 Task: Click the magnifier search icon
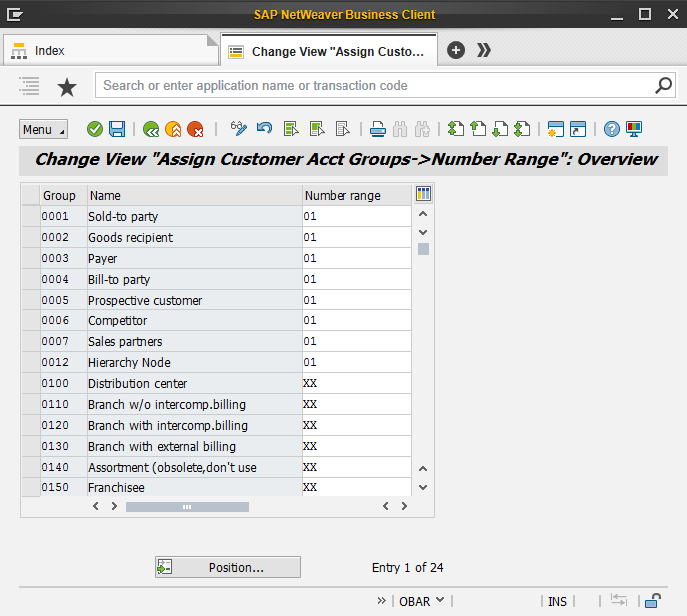(663, 85)
